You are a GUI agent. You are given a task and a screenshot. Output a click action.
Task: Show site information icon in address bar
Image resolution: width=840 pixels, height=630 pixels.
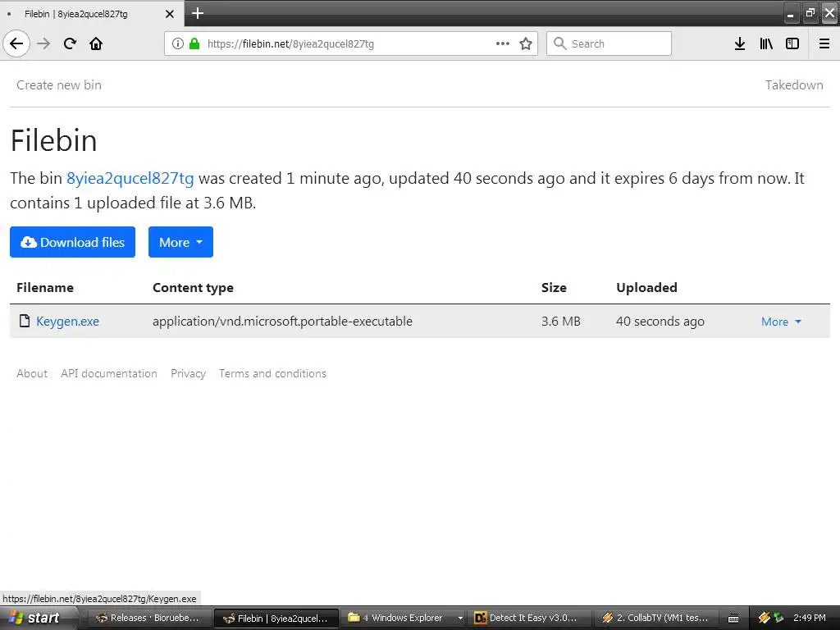pyautogui.click(x=178, y=43)
